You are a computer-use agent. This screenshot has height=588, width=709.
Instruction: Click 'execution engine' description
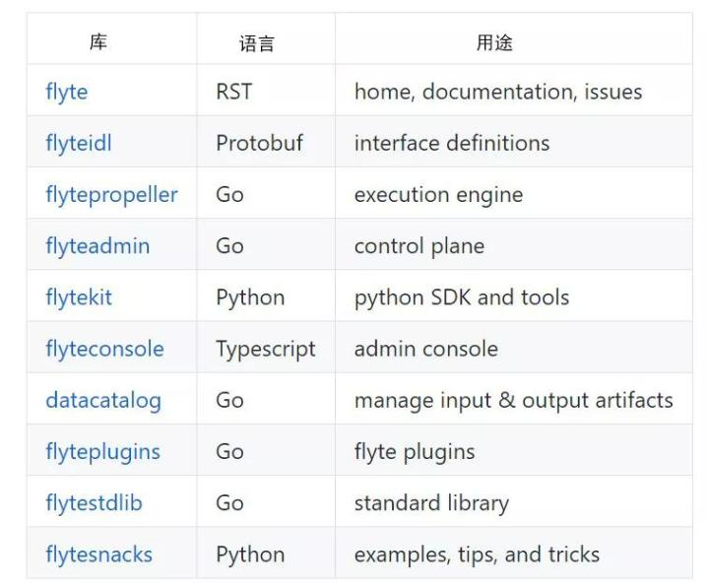[x=438, y=196]
